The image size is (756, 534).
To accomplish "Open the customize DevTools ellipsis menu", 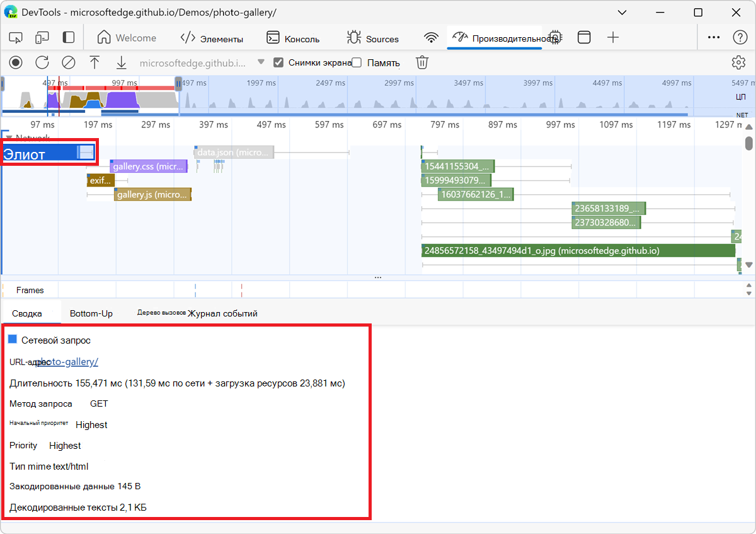I will point(714,38).
